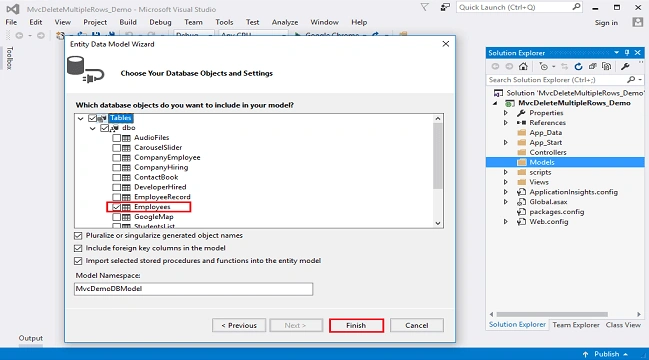Check the CompanyEmployee table checkbox

(116, 158)
